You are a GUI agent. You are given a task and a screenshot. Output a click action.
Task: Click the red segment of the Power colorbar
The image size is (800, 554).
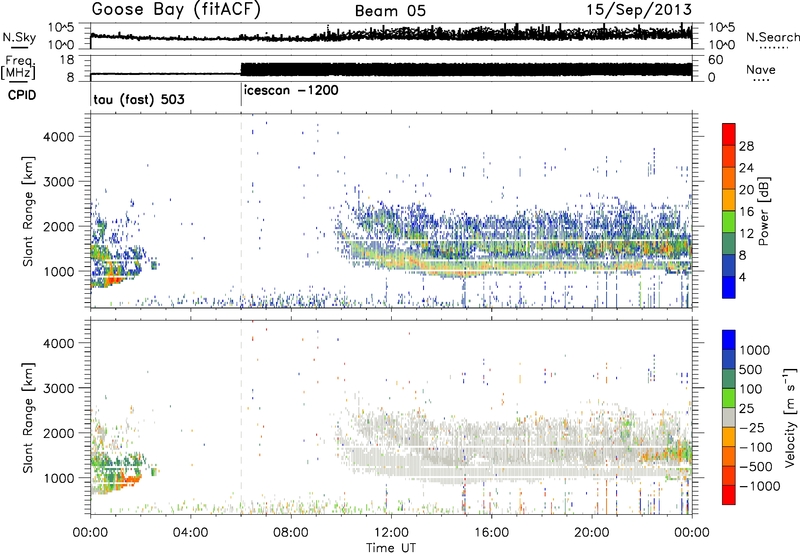pos(729,134)
